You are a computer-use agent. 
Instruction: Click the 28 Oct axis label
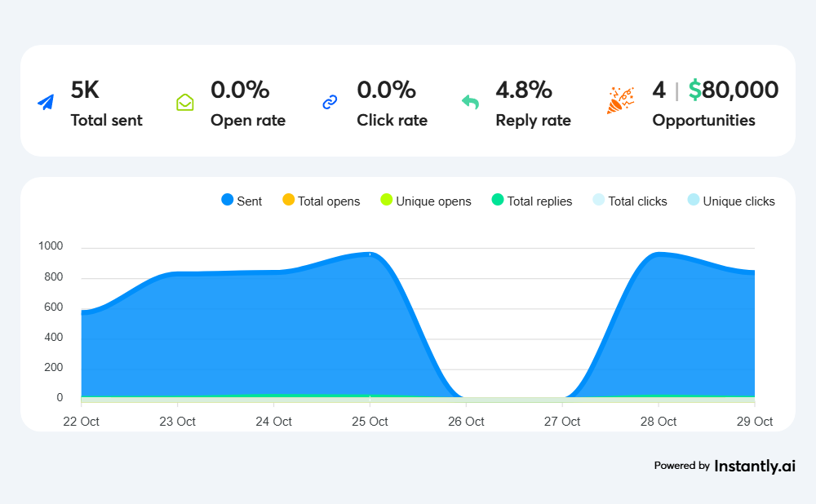(x=659, y=422)
